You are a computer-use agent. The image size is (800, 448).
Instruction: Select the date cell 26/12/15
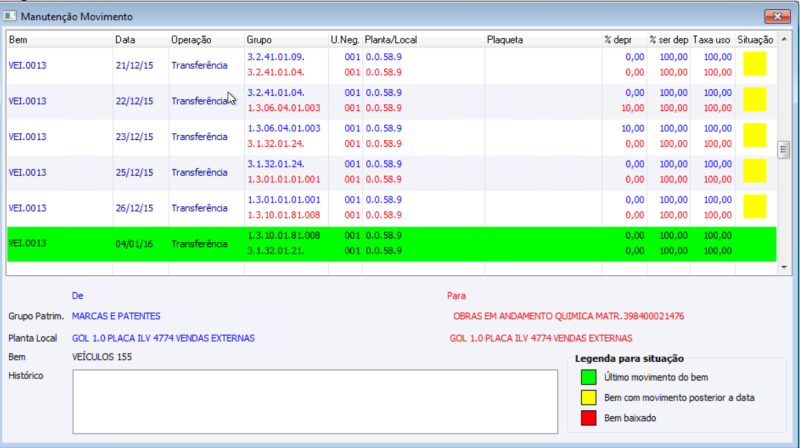(x=134, y=208)
